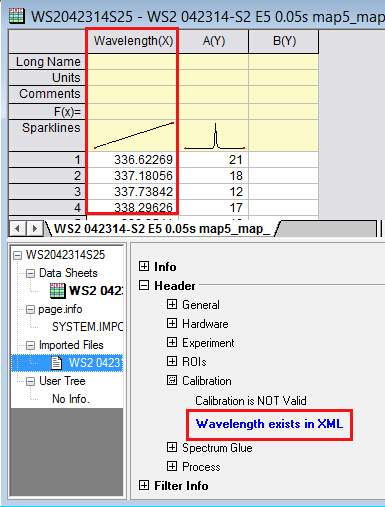Click the workbook window title icon

[x=17, y=15]
